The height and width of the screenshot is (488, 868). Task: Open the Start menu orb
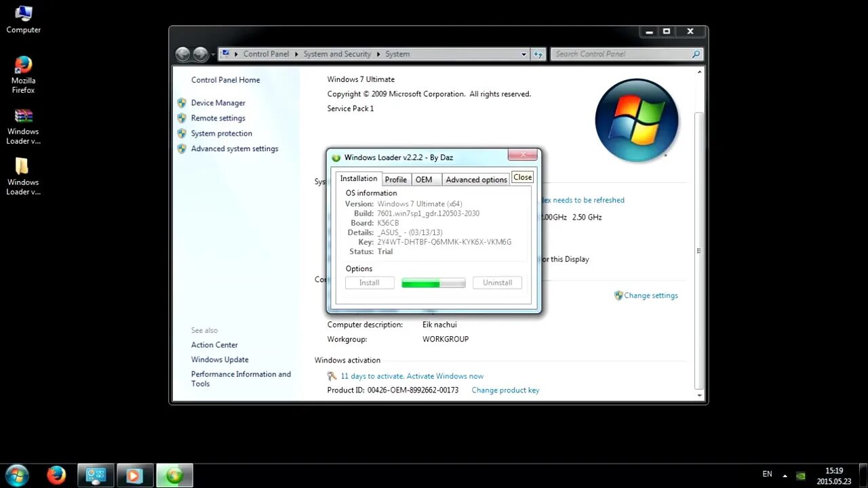(16, 475)
